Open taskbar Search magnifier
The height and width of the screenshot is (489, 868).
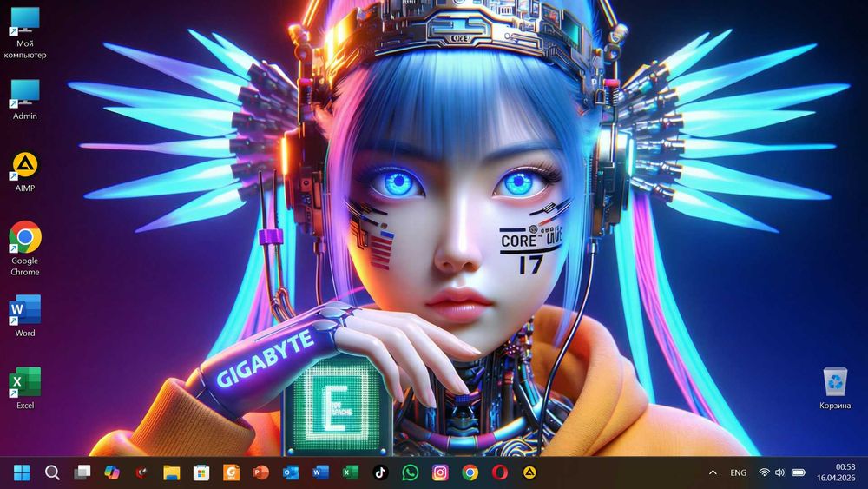(52, 472)
